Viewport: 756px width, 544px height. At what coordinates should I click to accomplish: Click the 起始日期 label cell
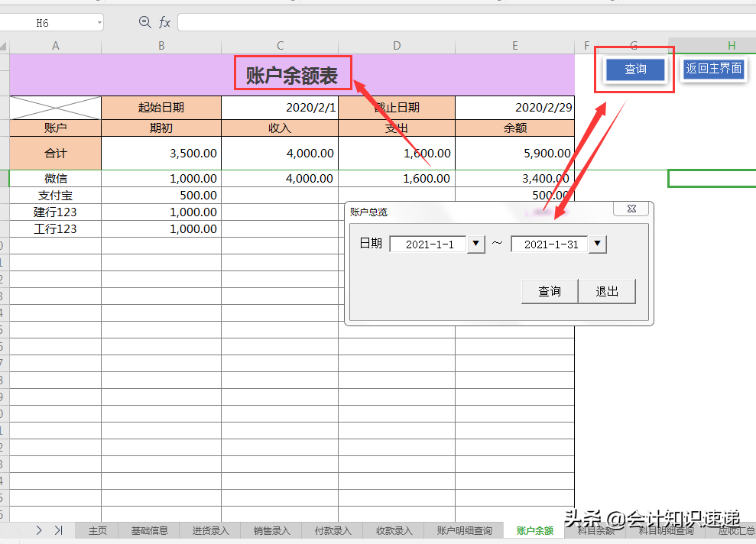[x=161, y=108]
